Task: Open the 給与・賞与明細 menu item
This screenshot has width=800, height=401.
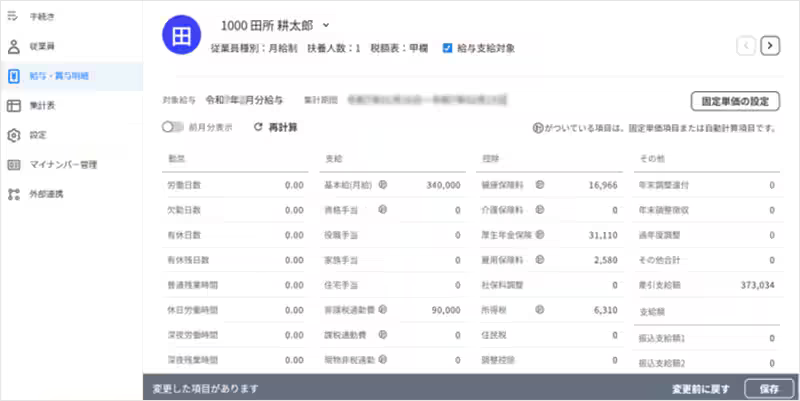Action: [60, 76]
